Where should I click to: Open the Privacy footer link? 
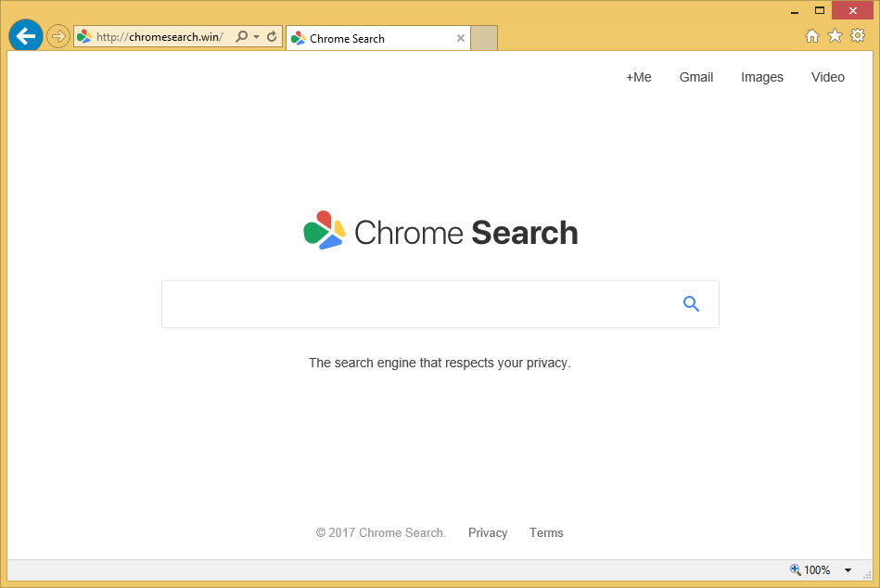pos(487,532)
